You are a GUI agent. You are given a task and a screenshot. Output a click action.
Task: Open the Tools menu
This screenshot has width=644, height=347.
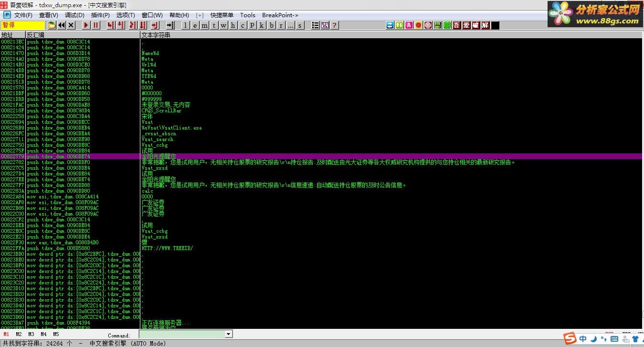click(248, 15)
